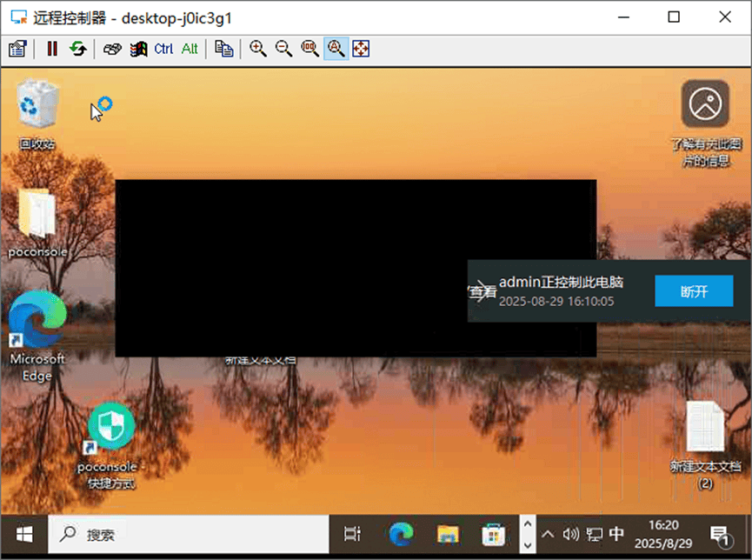This screenshot has width=752, height=560.
Task: Toggle the Alt key button in toolbar
Action: coord(190,49)
